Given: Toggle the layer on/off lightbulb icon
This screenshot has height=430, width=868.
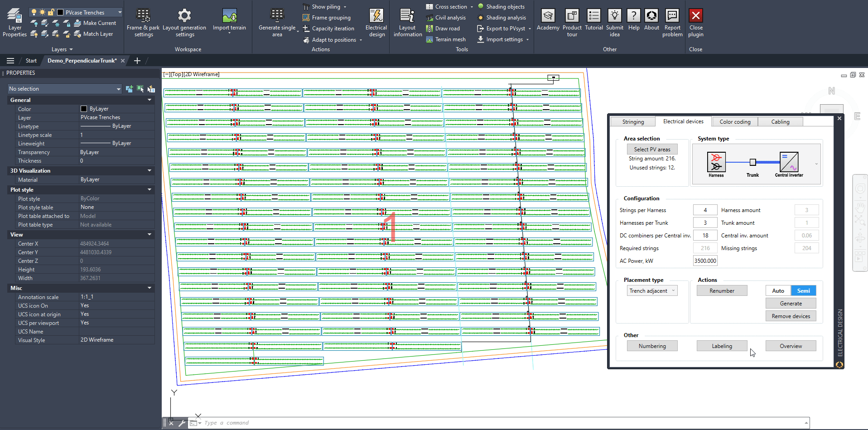Looking at the screenshot, I should click(34, 12).
